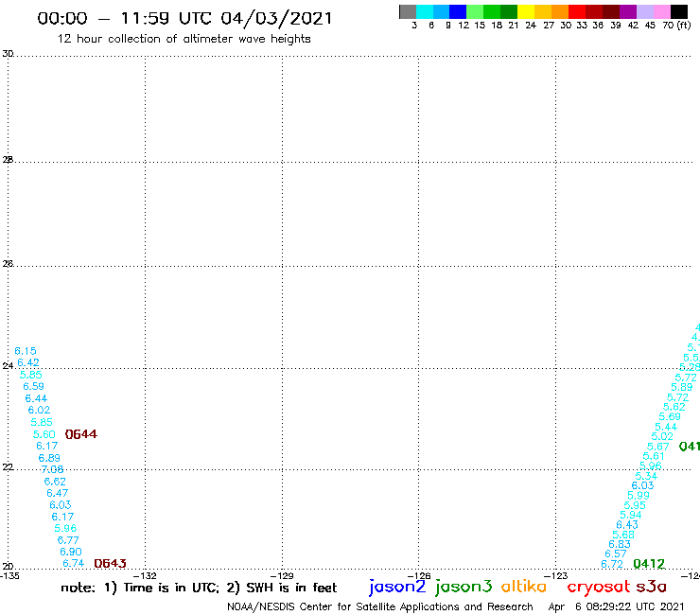Screen dimensions: 700x615
Task: Select the pink legend swatch
Action: [x=661, y=11]
